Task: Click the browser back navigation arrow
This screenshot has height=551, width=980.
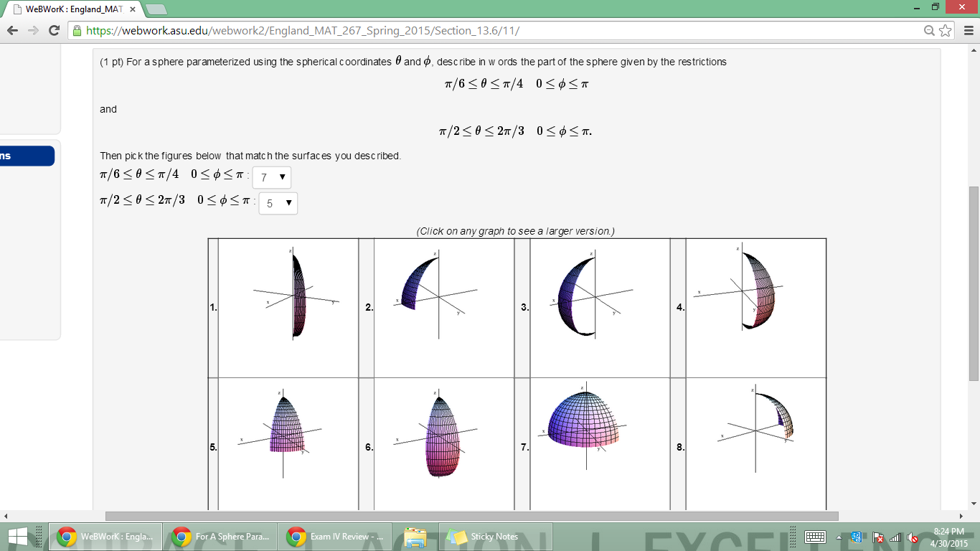Action: pos(11,32)
